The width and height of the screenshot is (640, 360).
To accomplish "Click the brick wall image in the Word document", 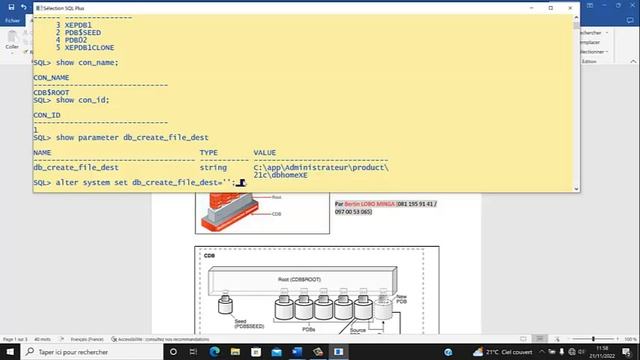I will tap(229, 211).
